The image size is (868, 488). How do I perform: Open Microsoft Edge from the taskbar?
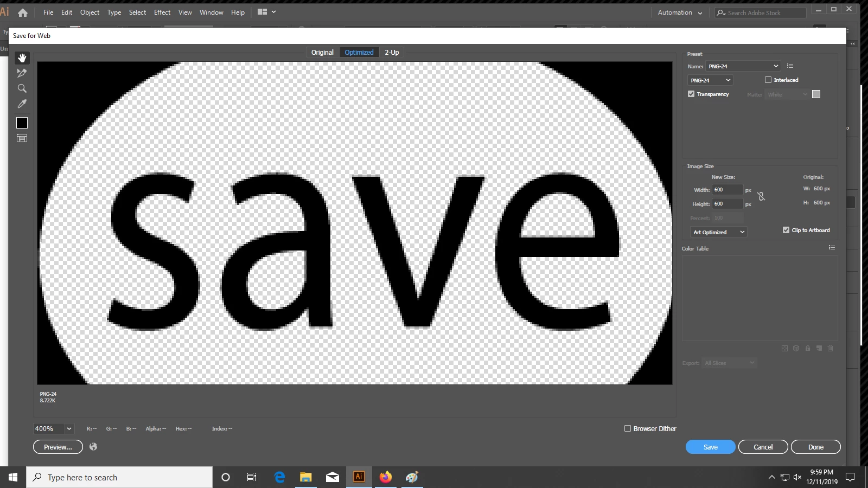coord(279,477)
